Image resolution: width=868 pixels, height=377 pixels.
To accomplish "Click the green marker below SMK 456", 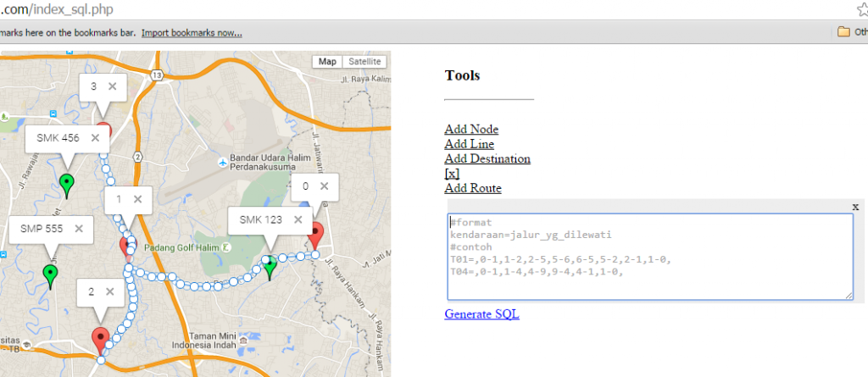I will [67, 184].
